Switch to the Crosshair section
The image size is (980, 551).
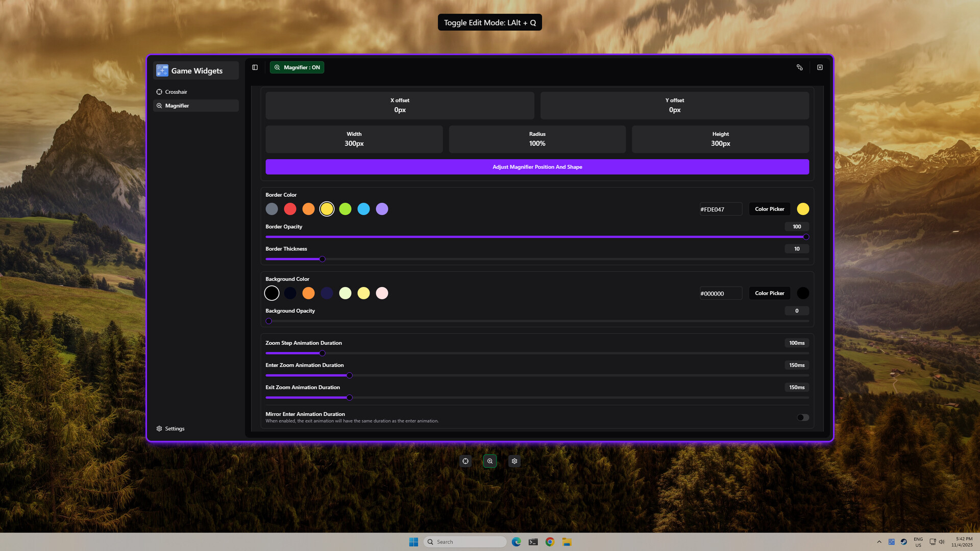177,92
